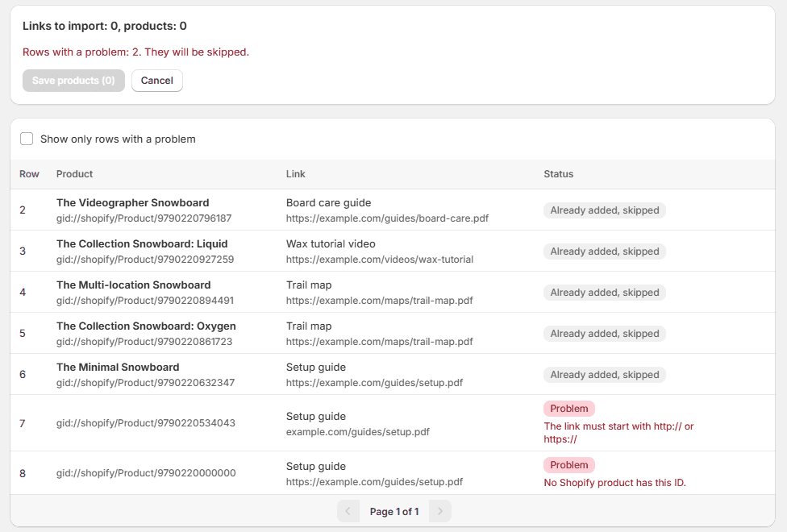Click trail-map.pdf URL in row 5
787x532 pixels.
[380, 342]
